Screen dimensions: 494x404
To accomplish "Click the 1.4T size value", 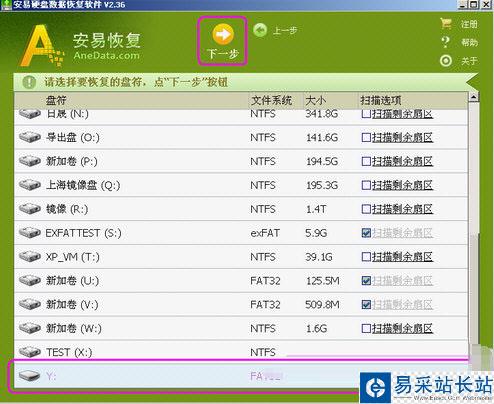I will click(316, 209).
